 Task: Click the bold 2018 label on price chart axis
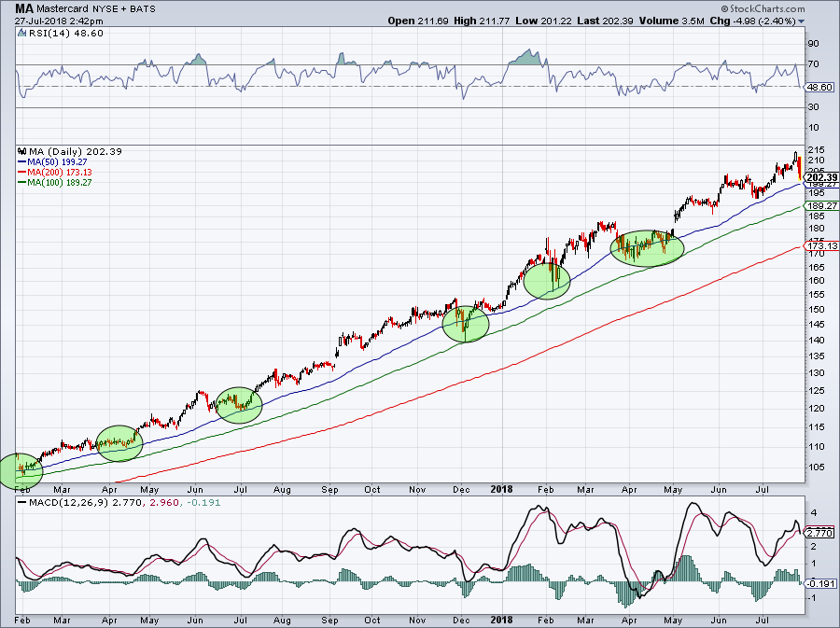(502, 489)
